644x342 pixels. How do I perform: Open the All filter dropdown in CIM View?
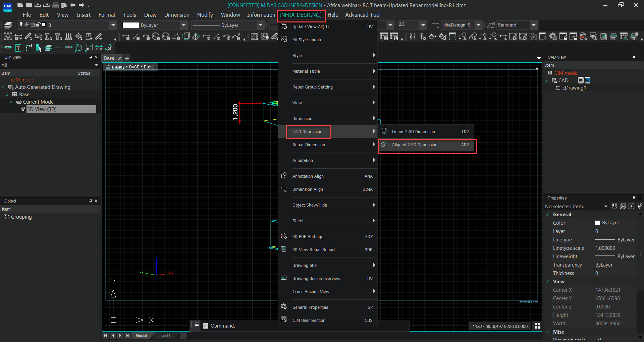(96, 65)
